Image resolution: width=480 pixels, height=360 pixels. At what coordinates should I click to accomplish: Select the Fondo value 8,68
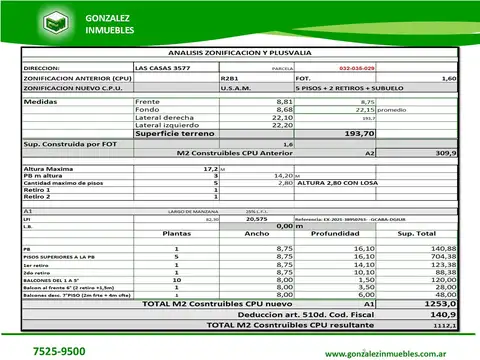[x=285, y=110]
